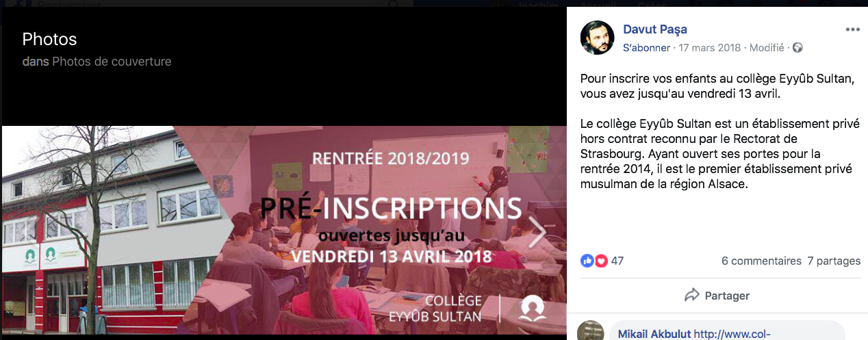
Task: Click the heart Love reaction icon
Action: point(600,261)
